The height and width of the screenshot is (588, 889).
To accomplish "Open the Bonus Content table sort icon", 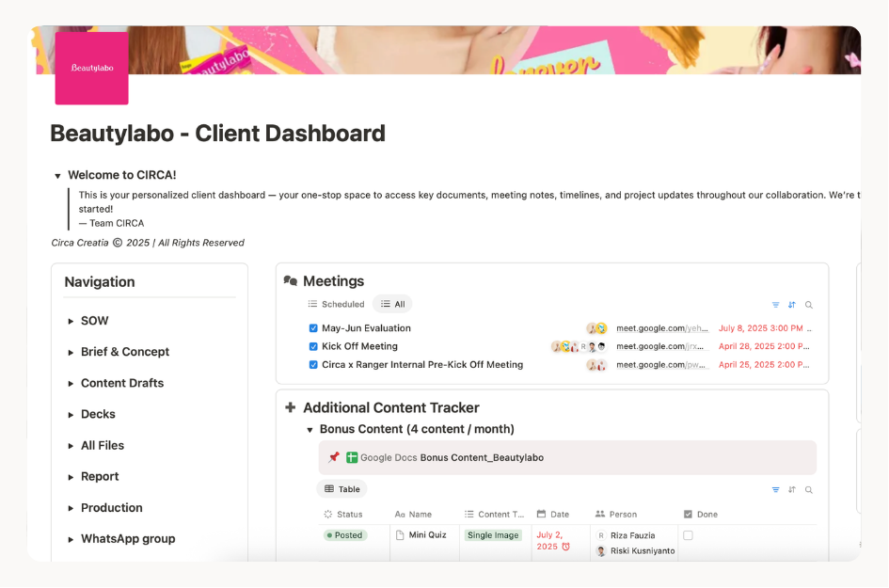I will (792, 490).
